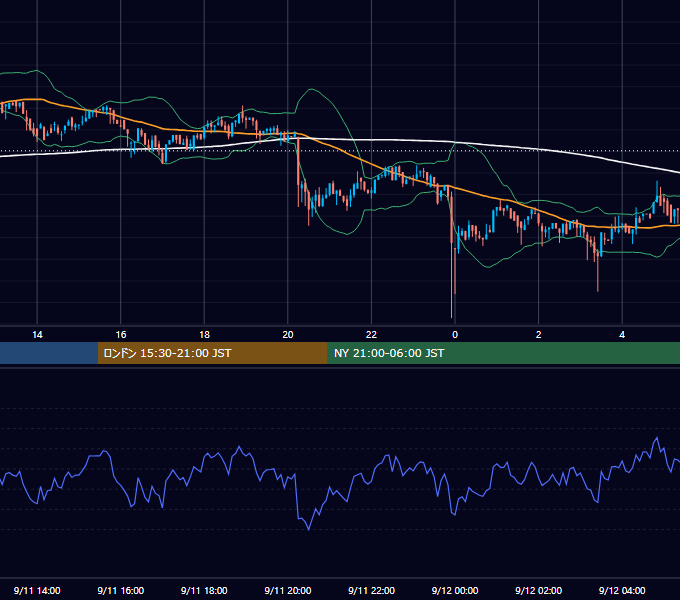Click the 22 hour axis label
This screenshot has width=680, height=600.
[371, 335]
